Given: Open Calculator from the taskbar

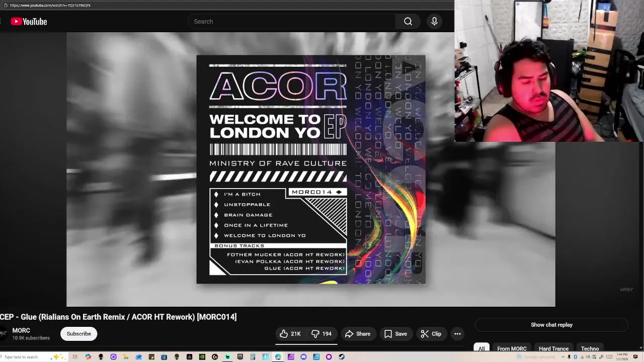Looking at the screenshot, I should coord(253,357).
